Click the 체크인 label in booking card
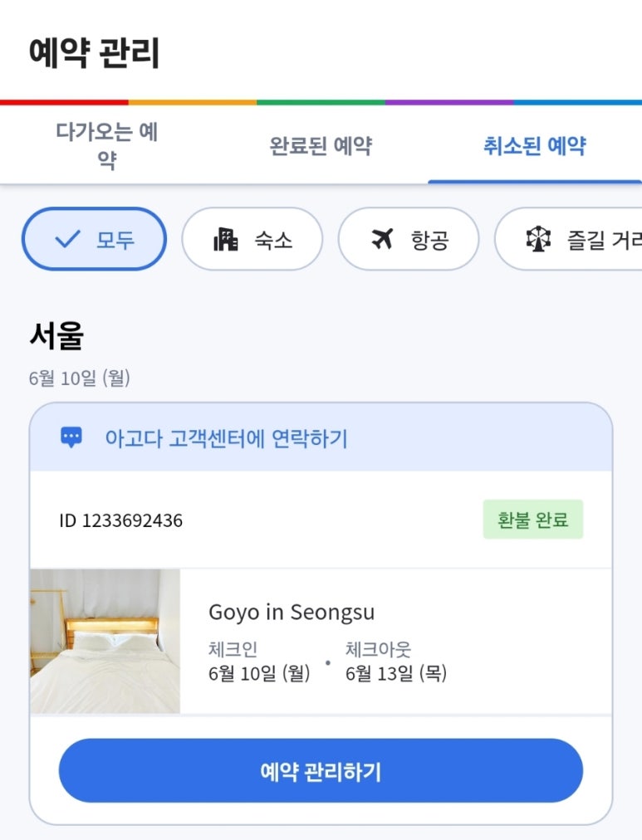 point(233,650)
